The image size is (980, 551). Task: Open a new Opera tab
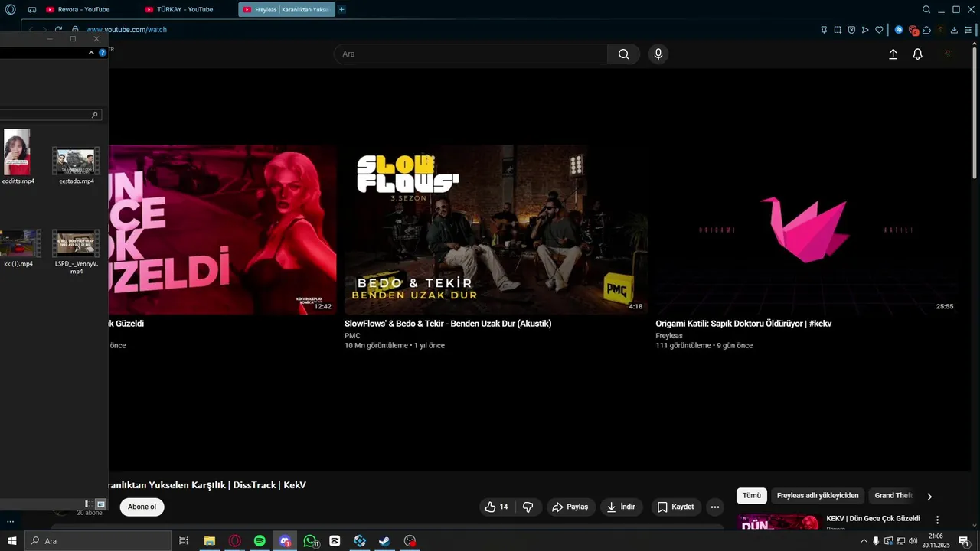point(341,9)
